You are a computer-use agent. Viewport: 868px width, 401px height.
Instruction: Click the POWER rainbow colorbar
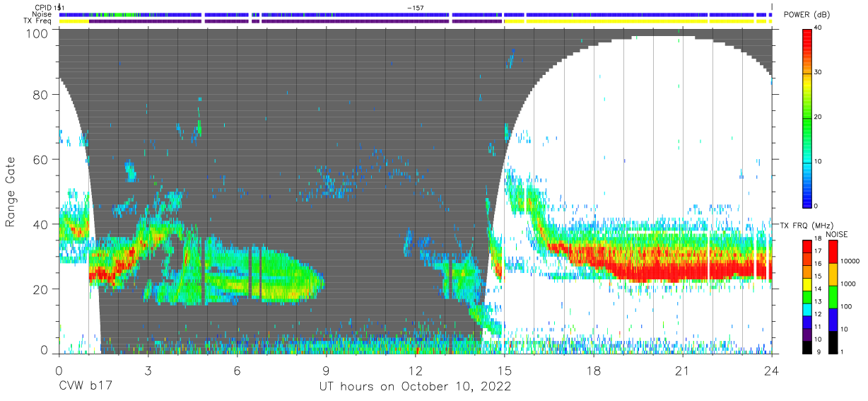(x=806, y=117)
